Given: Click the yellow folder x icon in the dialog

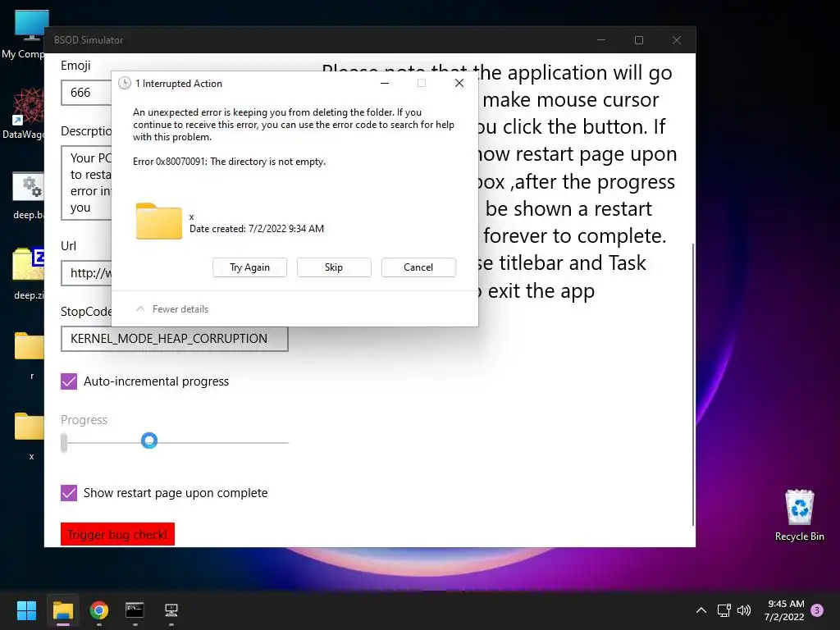Looking at the screenshot, I should [x=159, y=221].
